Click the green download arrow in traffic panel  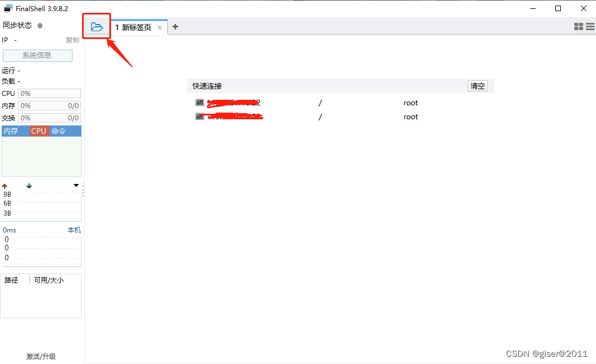tap(28, 185)
